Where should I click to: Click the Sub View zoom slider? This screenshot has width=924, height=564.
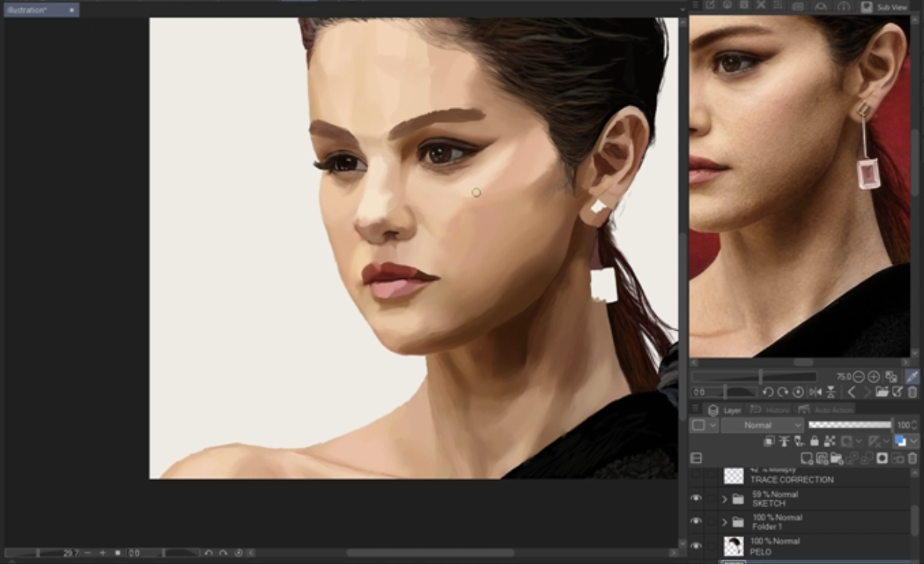coord(754,376)
